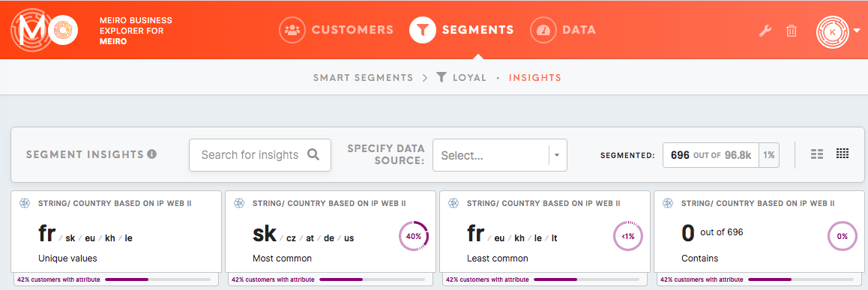Click the Contains label
The height and width of the screenshot is (290, 868).
tap(699, 259)
